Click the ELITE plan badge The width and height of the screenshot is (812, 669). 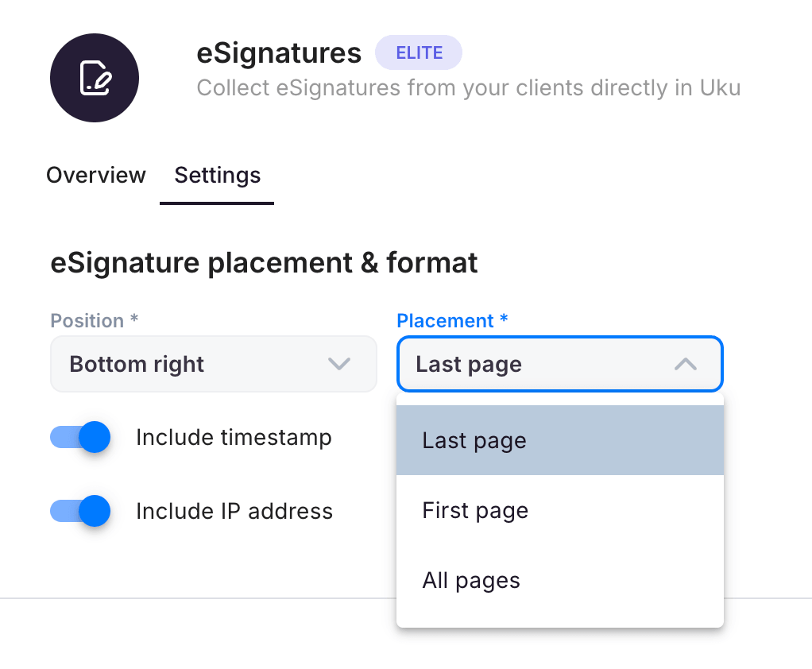click(x=419, y=52)
